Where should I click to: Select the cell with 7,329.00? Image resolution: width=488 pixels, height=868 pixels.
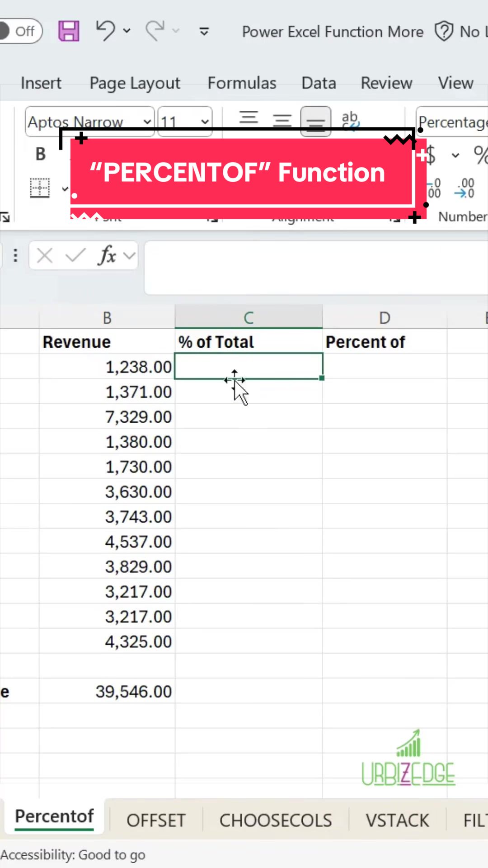click(x=107, y=417)
